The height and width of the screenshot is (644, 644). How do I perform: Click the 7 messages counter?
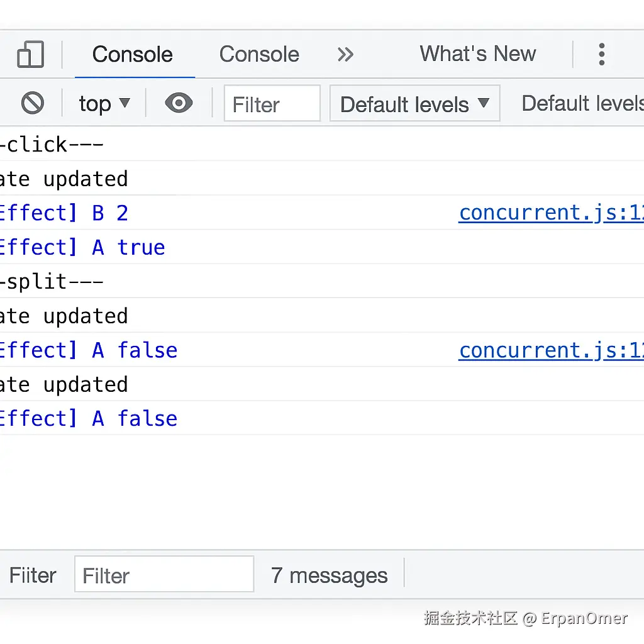click(x=329, y=575)
